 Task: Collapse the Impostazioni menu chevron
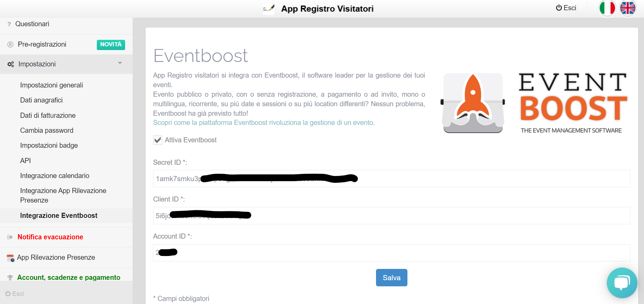[x=120, y=63]
